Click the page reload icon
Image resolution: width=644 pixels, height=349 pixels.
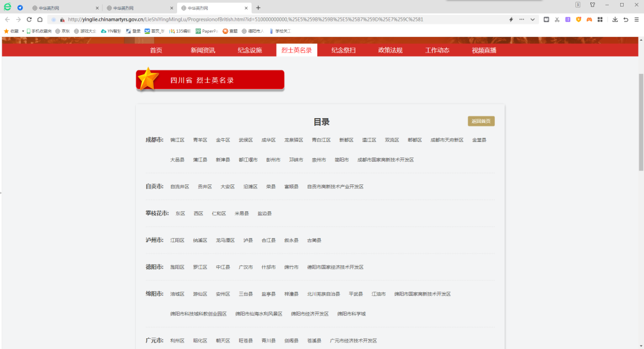coord(29,19)
